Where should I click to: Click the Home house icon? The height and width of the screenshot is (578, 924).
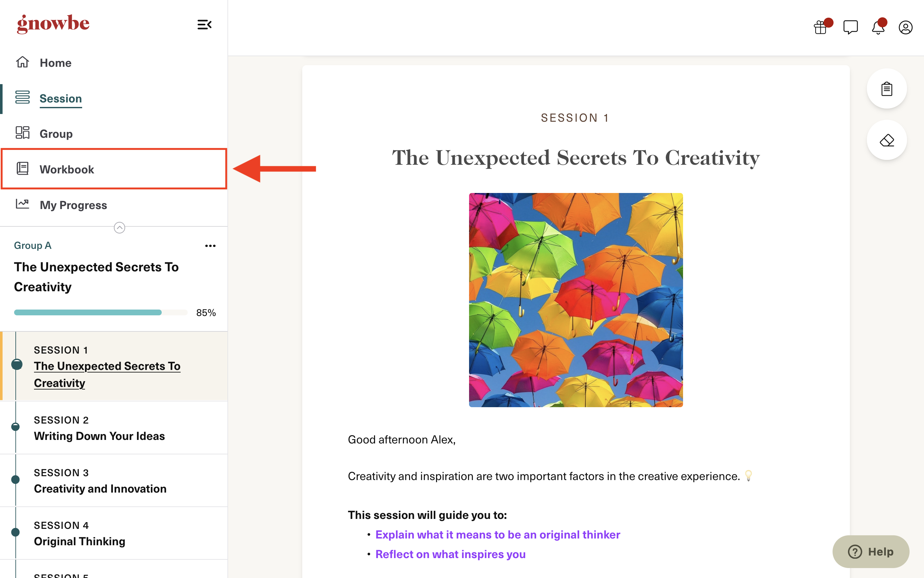click(22, 62)
